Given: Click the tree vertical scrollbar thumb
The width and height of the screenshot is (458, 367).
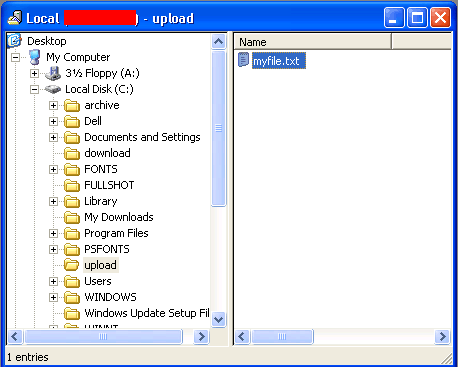Looking at the screenshot, I should point(218,128).
